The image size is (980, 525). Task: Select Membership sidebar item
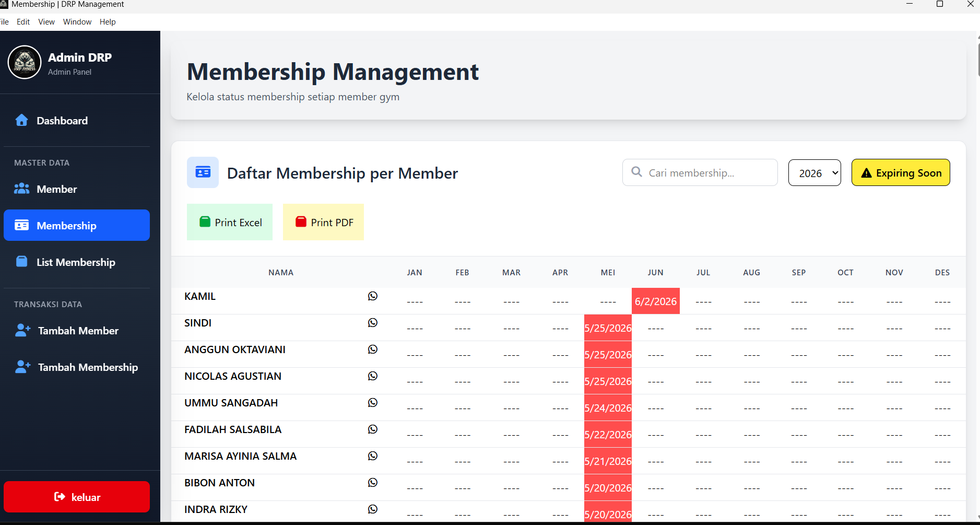[77, 225]
